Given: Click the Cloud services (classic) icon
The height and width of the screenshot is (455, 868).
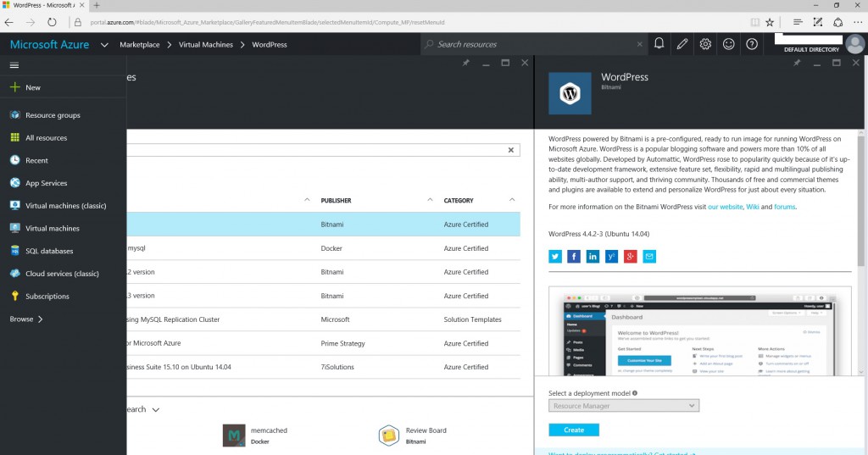Looking at the screenshot, I should [15, 274].
